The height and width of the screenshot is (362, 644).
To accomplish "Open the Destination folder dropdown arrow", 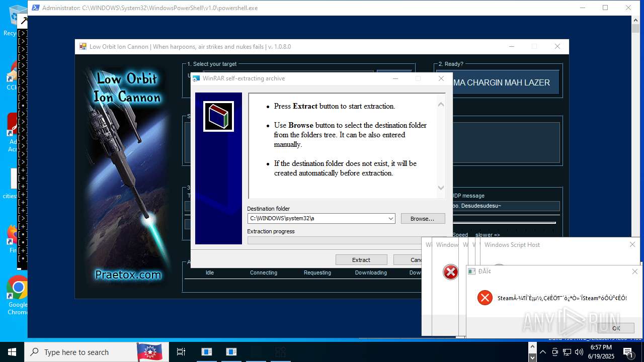I will tap(390, 219).
